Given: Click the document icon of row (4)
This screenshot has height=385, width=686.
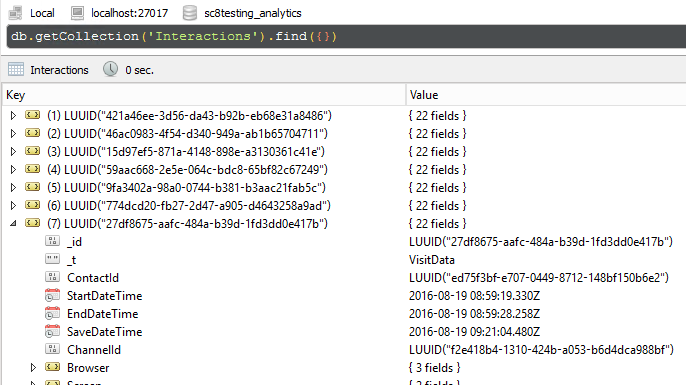Looking at the screenshot, I should click(32, 169).
